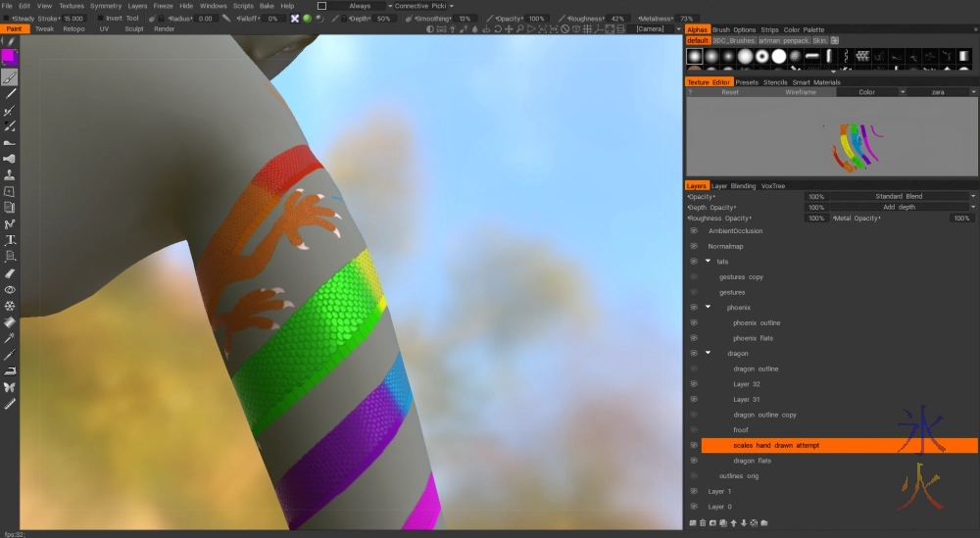Select the Text tool in the left toolbar
Viewport: 980px width, 538px height.
click(10, 239)
